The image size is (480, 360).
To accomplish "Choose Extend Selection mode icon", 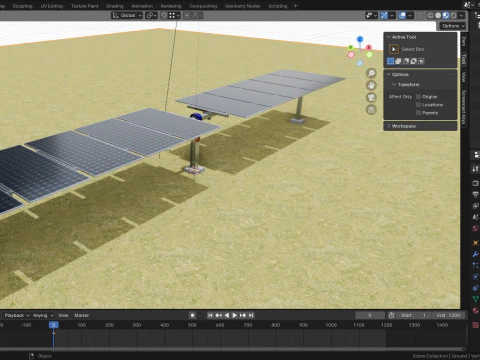I will point(398,61).
